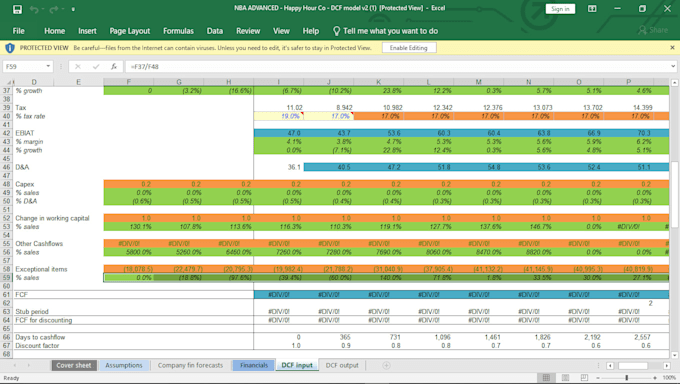Click the vertical scrollbar up arrow

(x=674, y=82)
